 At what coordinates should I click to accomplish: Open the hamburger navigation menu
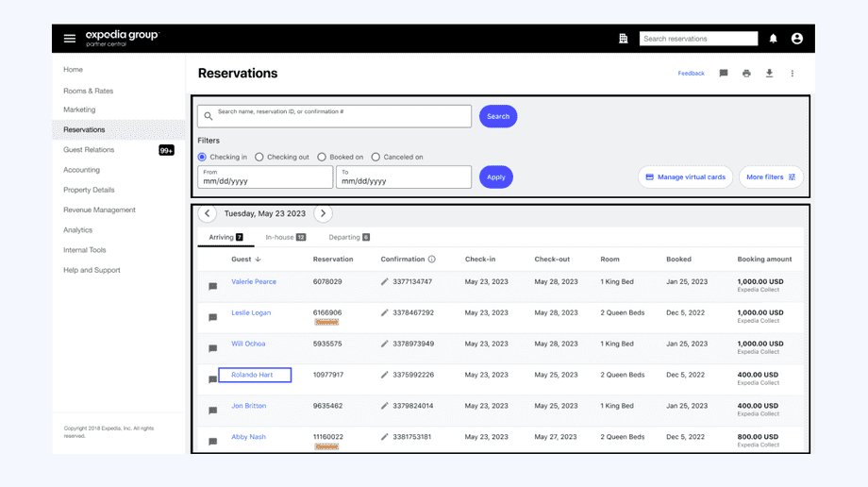click(69, 39)
